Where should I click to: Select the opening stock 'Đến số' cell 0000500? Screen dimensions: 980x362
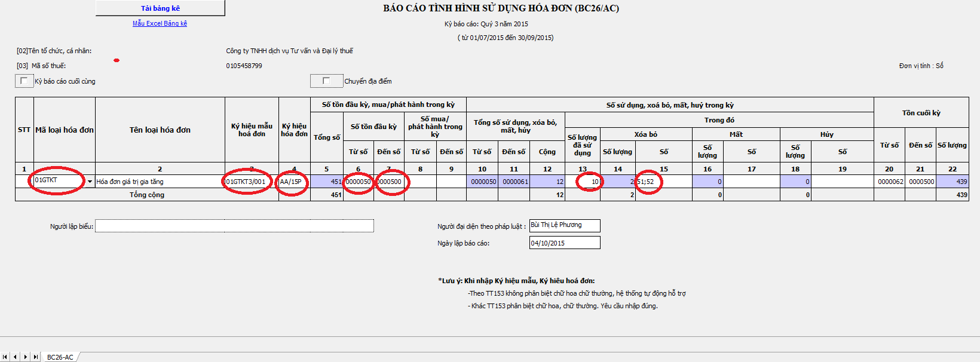389,182
